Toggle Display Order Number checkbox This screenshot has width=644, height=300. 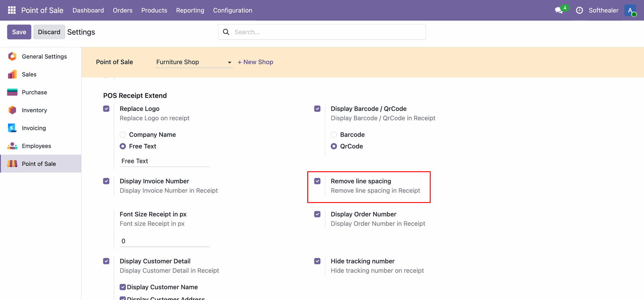click(x=317, y=214)
